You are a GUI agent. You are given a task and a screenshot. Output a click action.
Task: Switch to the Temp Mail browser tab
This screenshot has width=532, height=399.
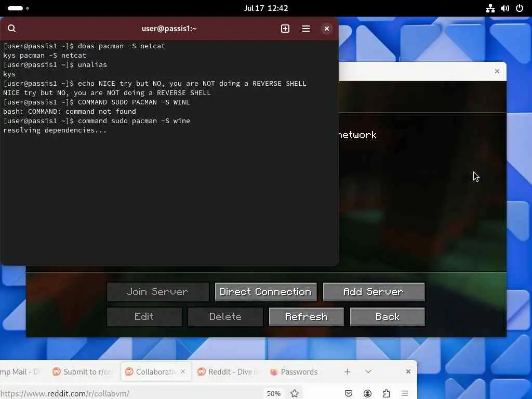(20, 372)
